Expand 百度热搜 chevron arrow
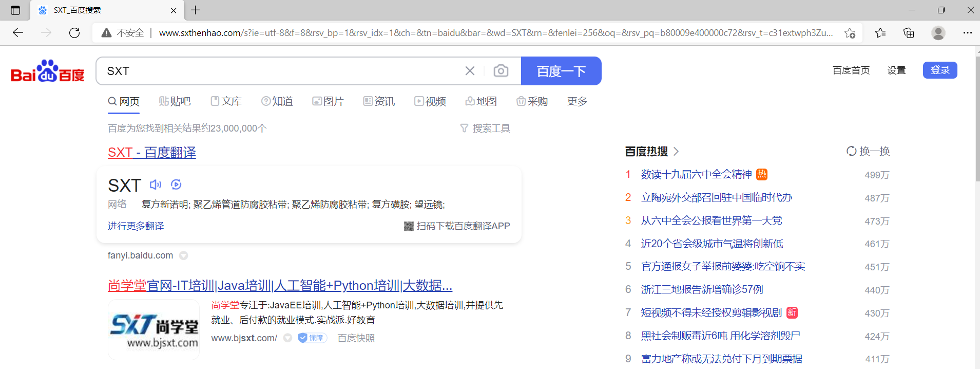980x369 pixels. (676, 151)
